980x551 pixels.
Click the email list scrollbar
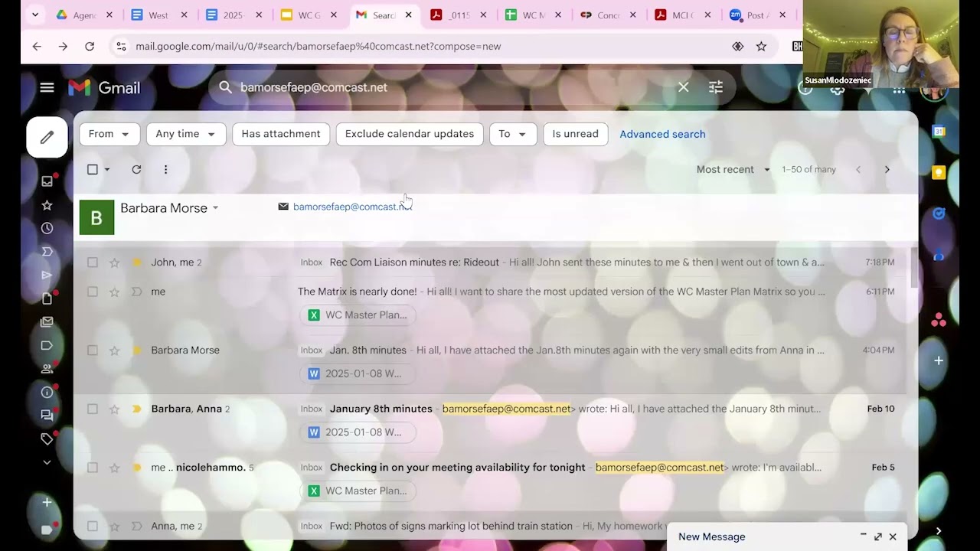[913, 268]
